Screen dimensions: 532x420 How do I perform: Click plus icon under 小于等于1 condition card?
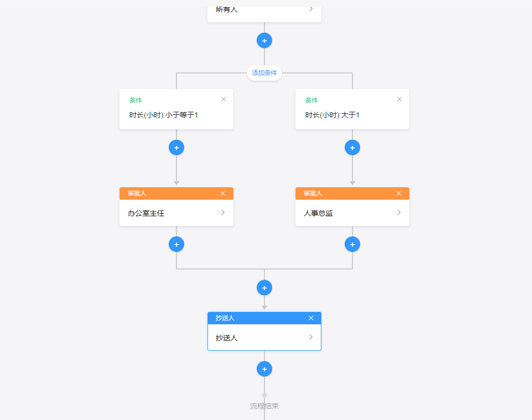coord(176,147)
